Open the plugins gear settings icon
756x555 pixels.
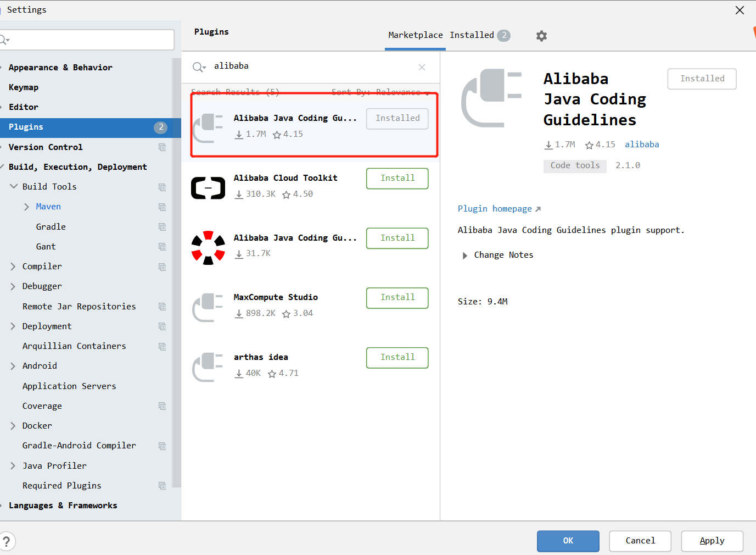click(541, 36)
